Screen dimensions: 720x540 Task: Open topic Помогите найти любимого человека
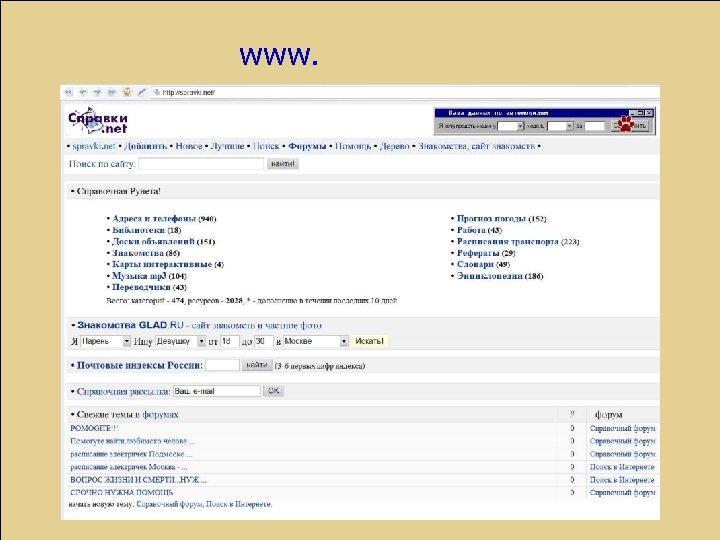[x=133, y=441]
